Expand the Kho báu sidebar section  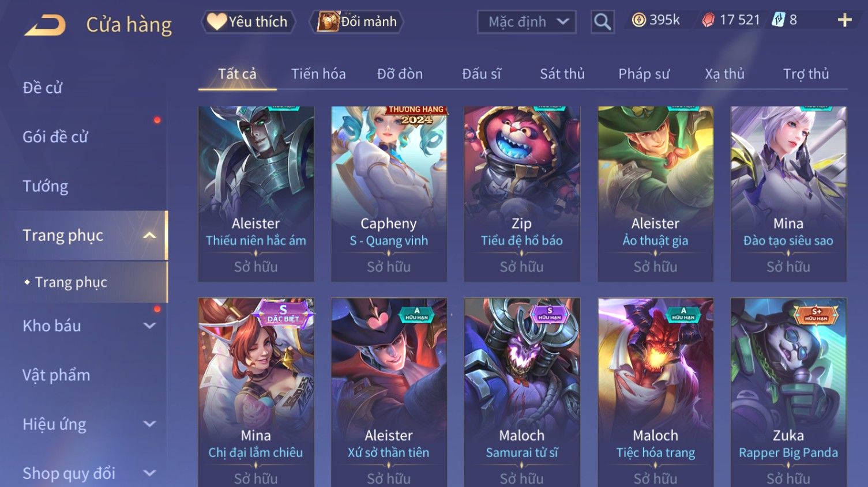click(x=149, y=326)
